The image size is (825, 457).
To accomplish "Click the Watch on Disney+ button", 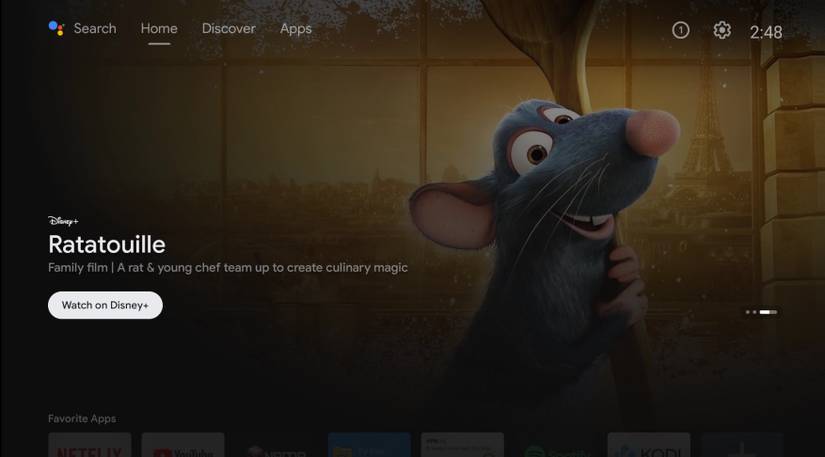I will point(105,305).
